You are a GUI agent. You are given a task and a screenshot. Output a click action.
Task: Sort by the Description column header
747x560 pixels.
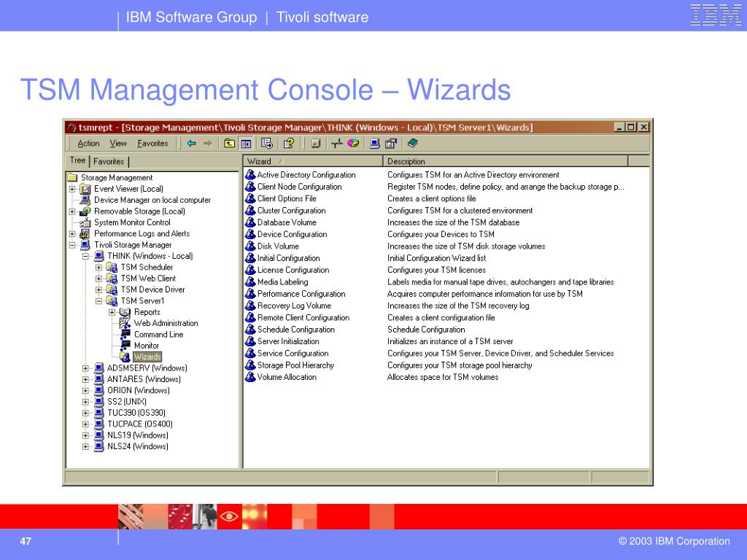pyautogui.click(x=506, y=161)
